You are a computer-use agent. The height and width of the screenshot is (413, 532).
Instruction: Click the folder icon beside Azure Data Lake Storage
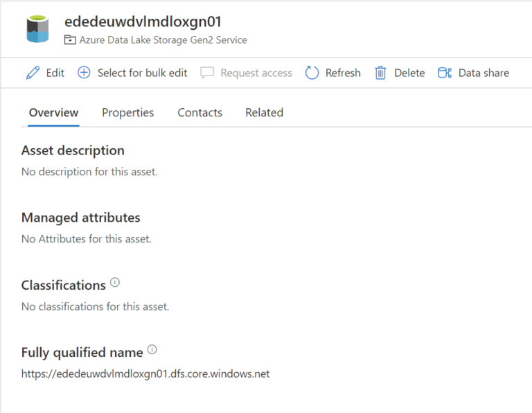point(70,39)
